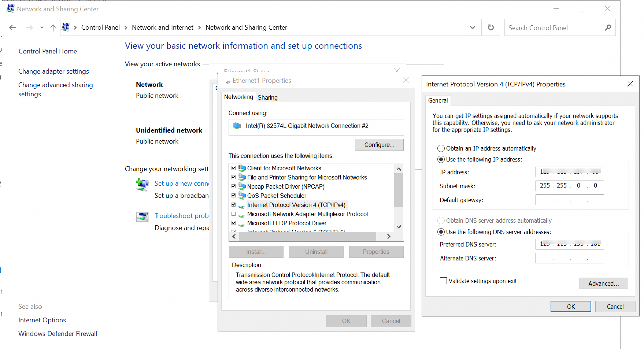
Task: Switch to Sharing tab in Ethernet1 Properties
Action: click(x=267, y=97)
